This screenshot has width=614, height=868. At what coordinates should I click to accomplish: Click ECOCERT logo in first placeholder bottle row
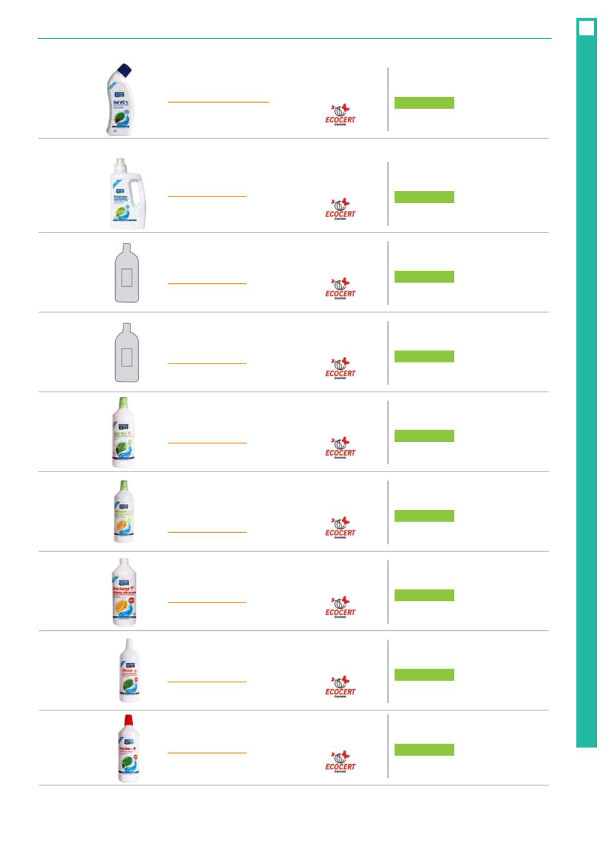tap(340, 289)
